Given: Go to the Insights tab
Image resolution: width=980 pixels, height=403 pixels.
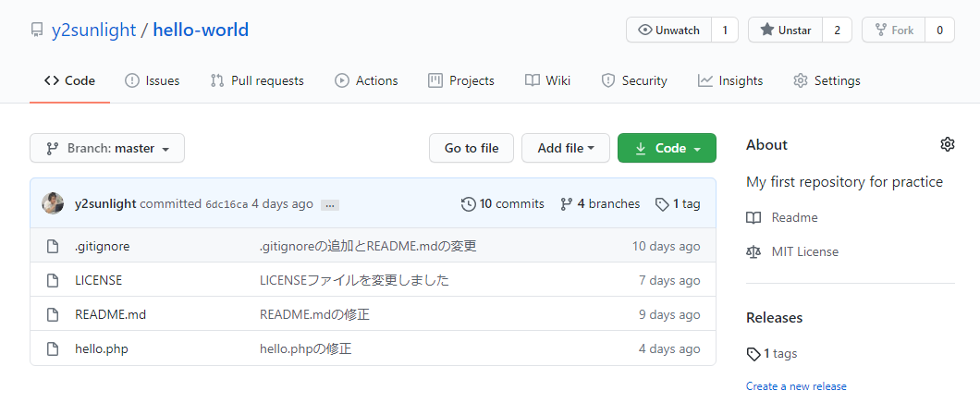Looking at the screenshot, I should [730, 80].
